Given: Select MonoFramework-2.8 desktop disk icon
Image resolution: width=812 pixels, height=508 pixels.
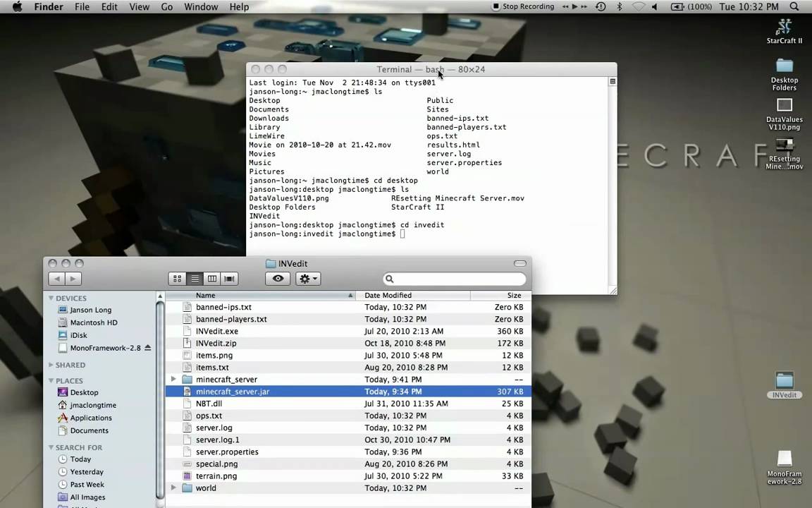Looking at the screenshot, I should (x=784, y=467).
